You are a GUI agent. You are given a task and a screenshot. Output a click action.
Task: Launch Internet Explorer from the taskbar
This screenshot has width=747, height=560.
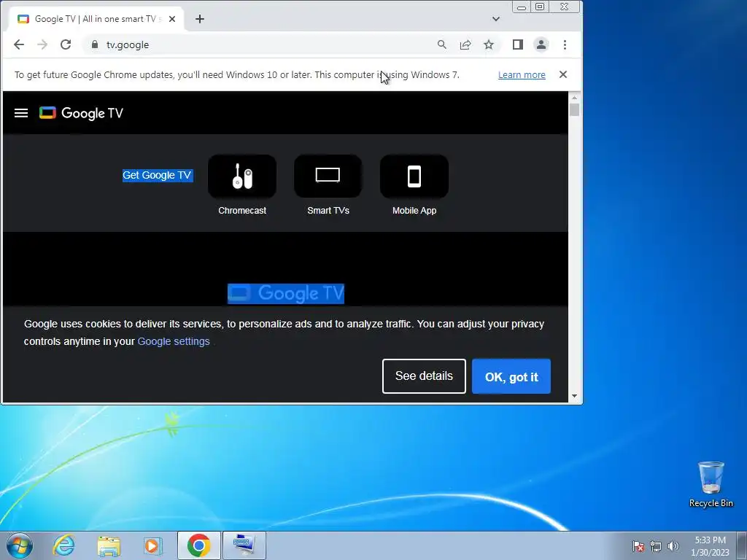[x=64, y=545]
